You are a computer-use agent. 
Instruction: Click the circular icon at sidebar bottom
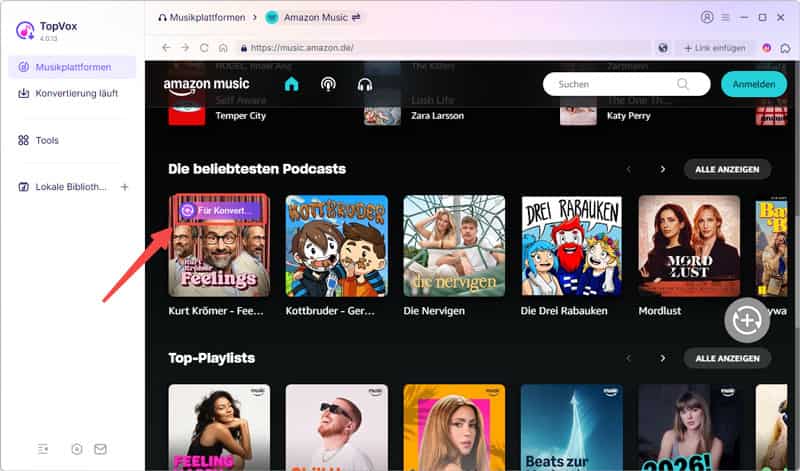pyautogui.click(x=77, y=449)
